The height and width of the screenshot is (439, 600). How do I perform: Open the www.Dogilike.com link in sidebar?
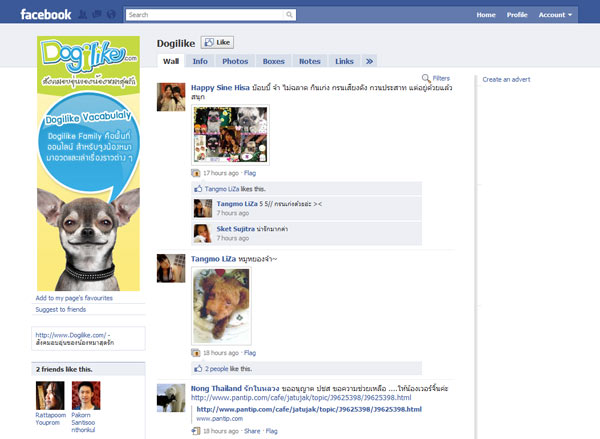(x=71, y=335)
